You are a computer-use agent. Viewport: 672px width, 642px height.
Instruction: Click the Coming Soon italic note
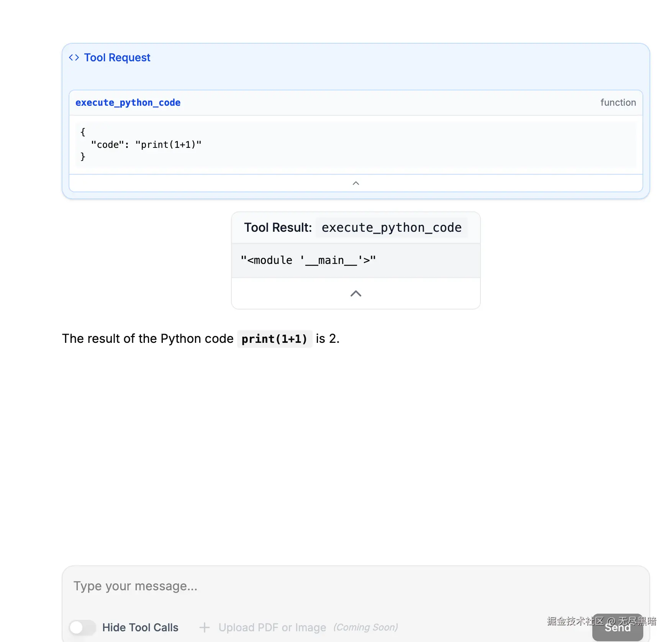pyautogui.click(x=366, y=627)
